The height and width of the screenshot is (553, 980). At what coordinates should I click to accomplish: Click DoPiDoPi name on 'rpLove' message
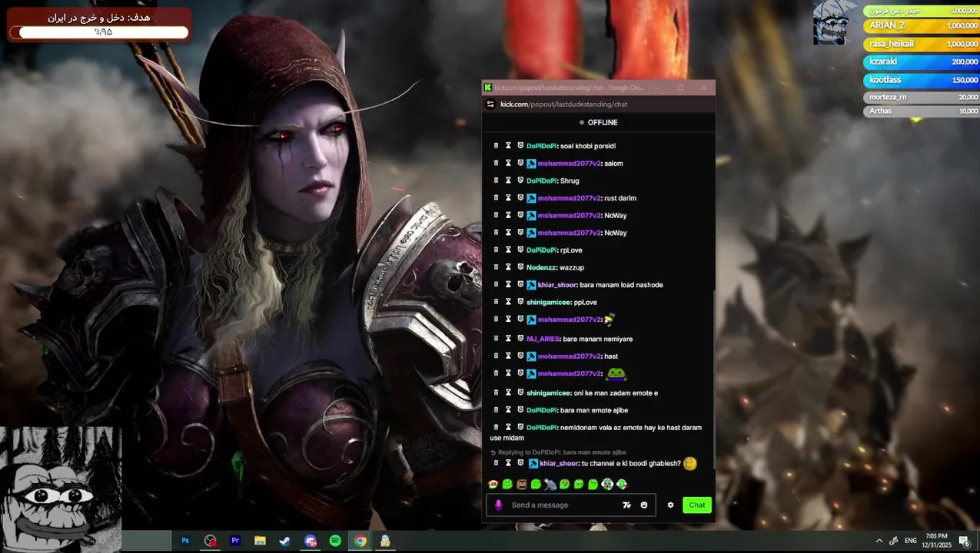tap(541, 250)
